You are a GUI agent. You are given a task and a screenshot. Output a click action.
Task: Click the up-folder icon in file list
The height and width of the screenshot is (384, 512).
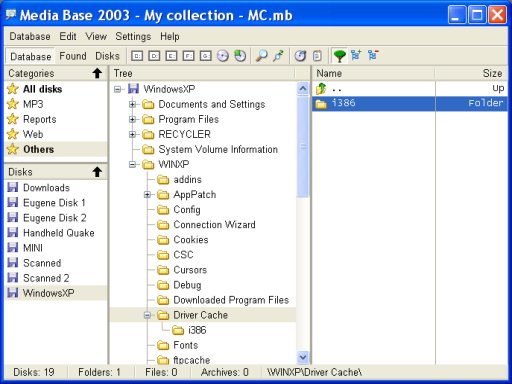tap(321, 89)
